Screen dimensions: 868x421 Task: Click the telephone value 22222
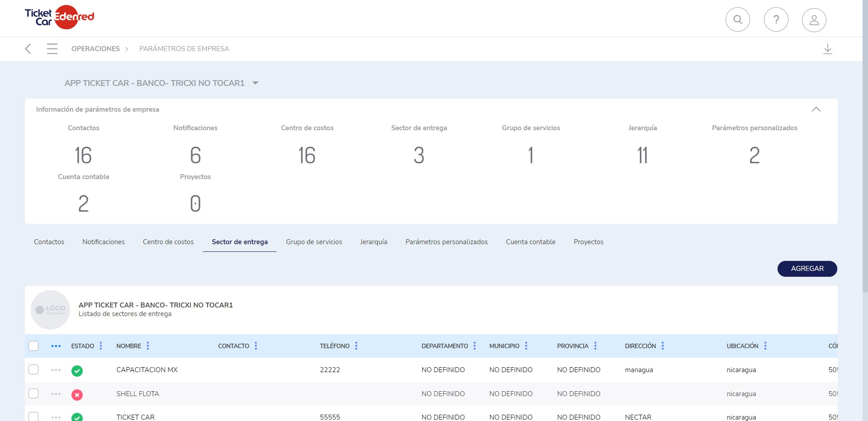pyautogui.click(x=330, y=370)
